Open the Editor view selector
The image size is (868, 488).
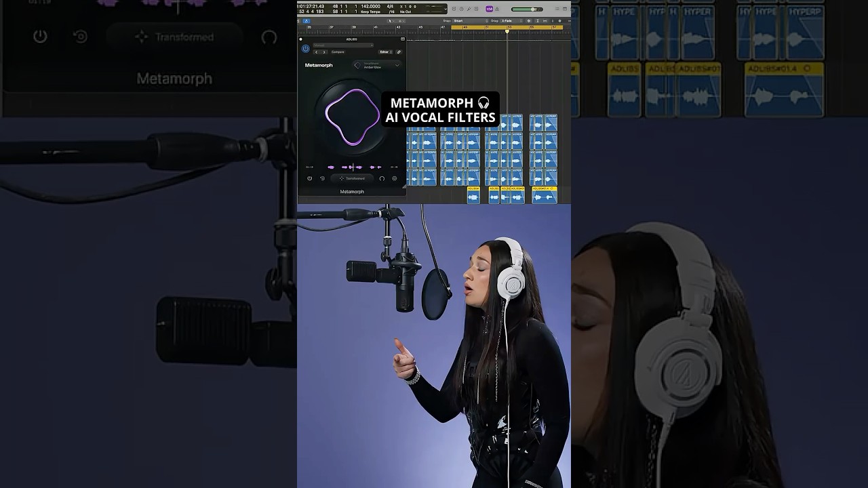point(385,52)
